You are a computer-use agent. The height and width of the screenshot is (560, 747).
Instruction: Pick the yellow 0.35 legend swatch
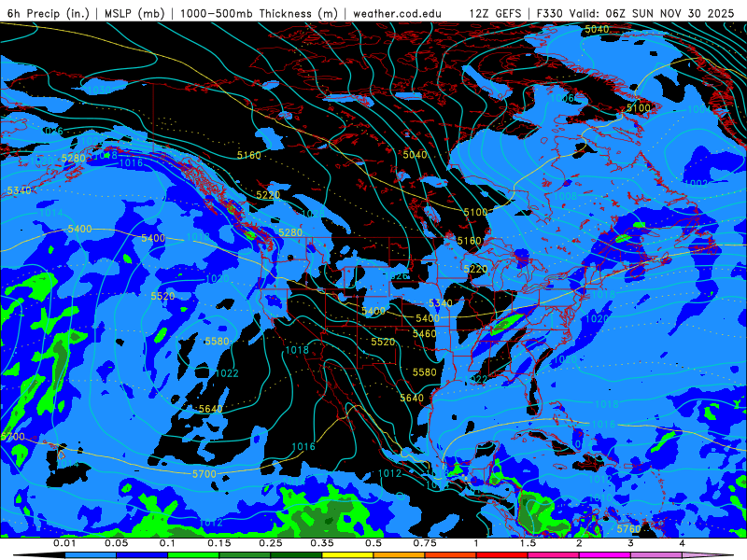tap(347, 555)
